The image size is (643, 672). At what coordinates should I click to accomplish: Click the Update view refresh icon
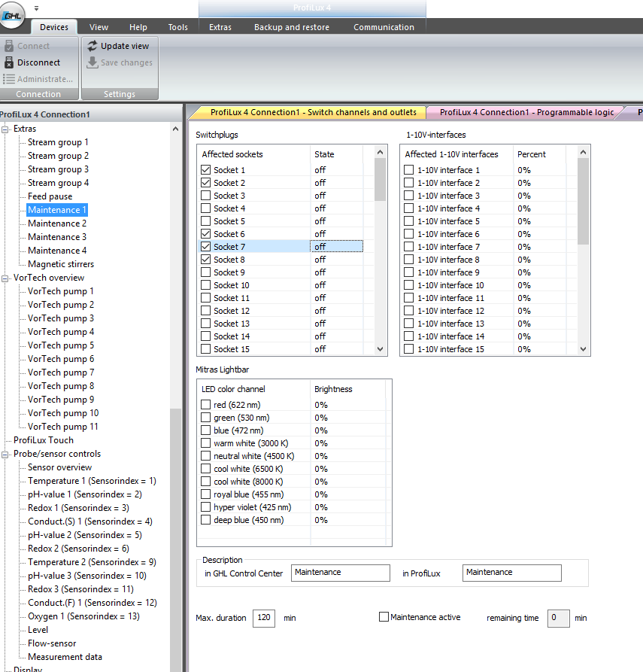click(x=92, y=46)
